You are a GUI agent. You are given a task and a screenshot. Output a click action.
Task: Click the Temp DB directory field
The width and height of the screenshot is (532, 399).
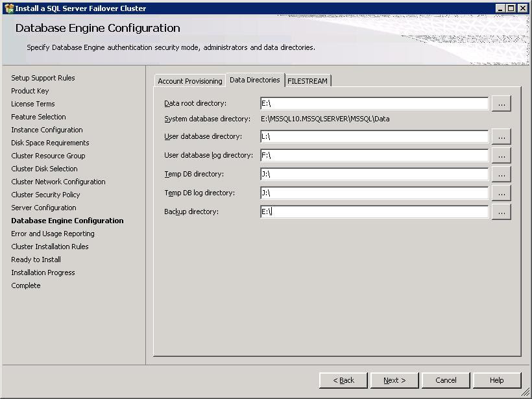(x=374, y=174)
